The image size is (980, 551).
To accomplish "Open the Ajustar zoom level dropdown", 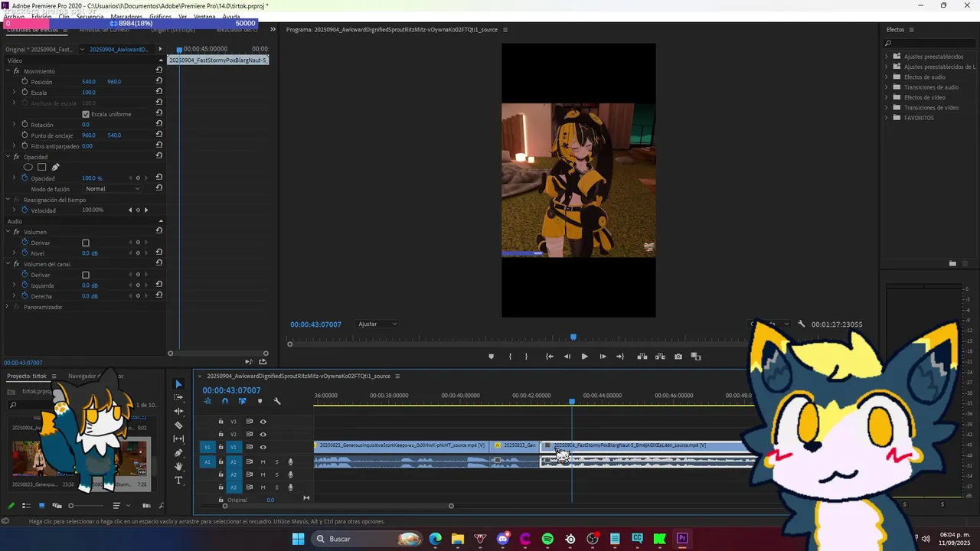I will pos(377,324).
